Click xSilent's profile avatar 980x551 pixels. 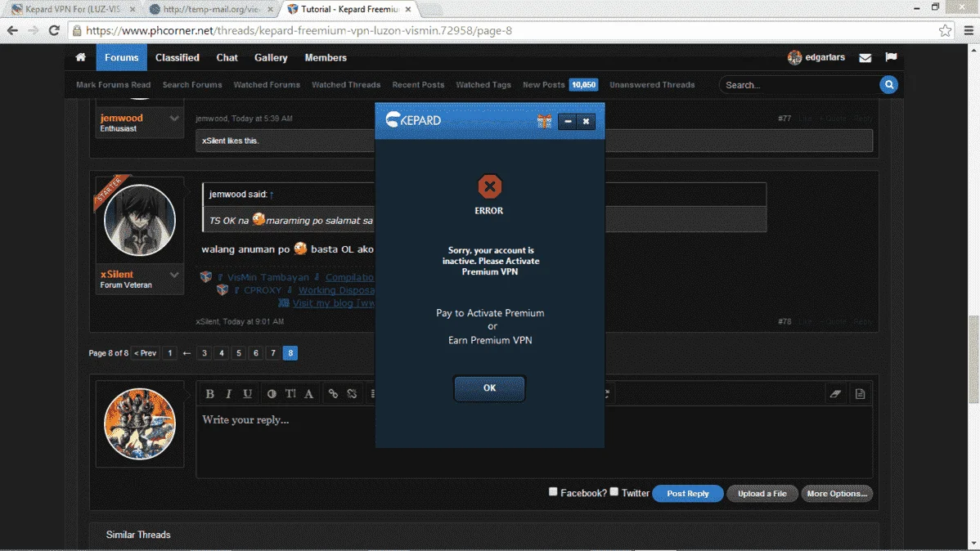tap(139, 220)
